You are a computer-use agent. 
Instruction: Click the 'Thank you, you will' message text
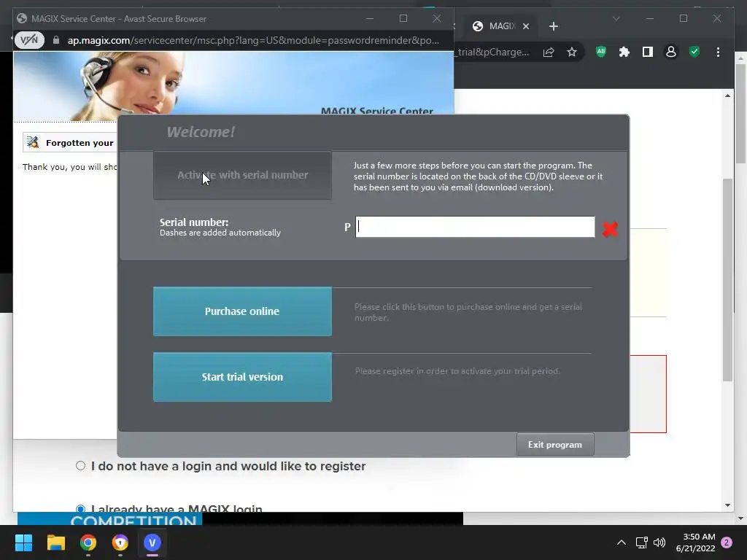(69, 167)
